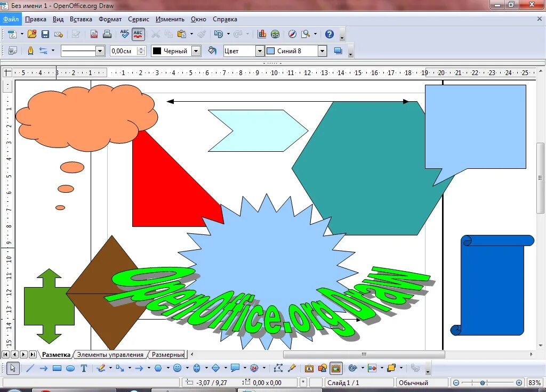Click the horizontal scrollbar thumb
This screenshot has width=546, height=392.
[x=364, y=354]
